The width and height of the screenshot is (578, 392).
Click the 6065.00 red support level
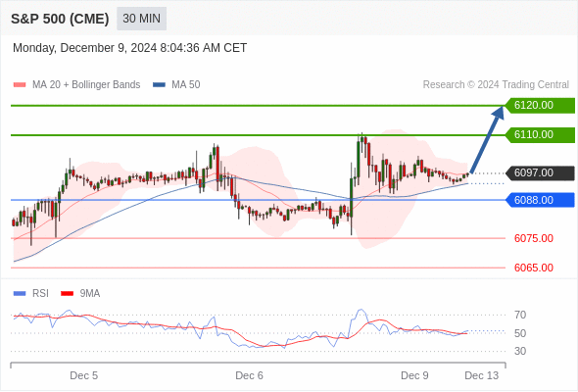533,268
